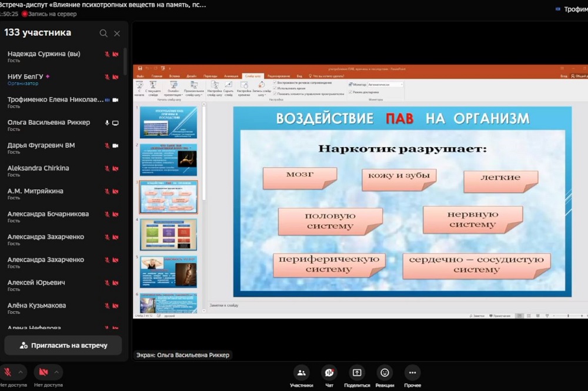Close the participants panel with X
This screenshot has width=588, height=391.
(117, 34)
